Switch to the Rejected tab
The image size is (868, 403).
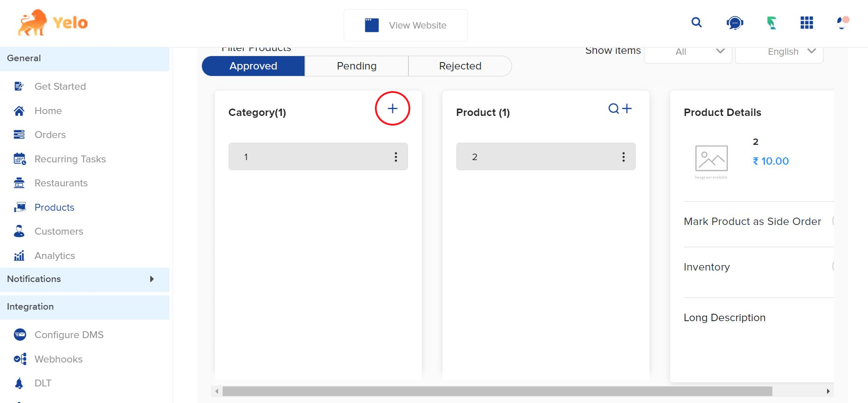click(x=460, y=66)
